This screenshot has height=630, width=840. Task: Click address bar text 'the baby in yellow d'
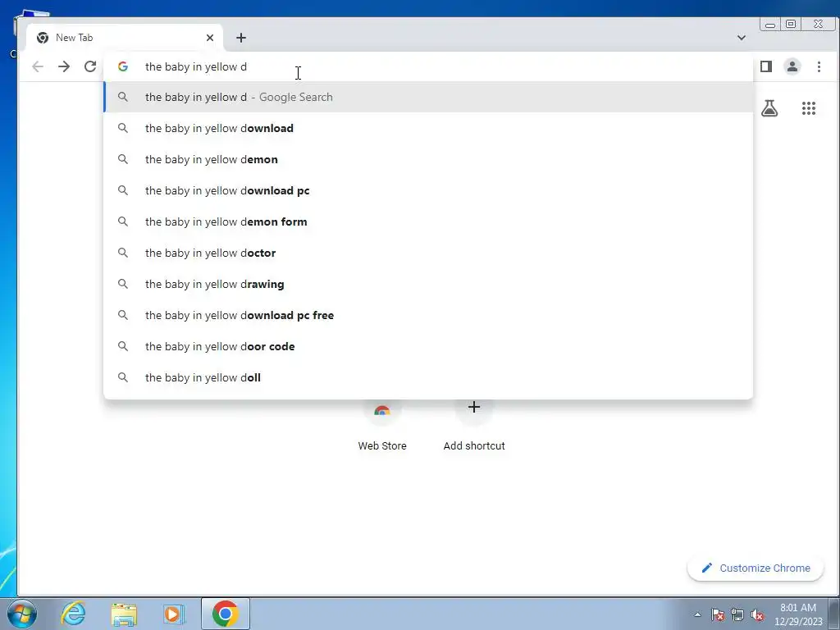pos(196,66)
